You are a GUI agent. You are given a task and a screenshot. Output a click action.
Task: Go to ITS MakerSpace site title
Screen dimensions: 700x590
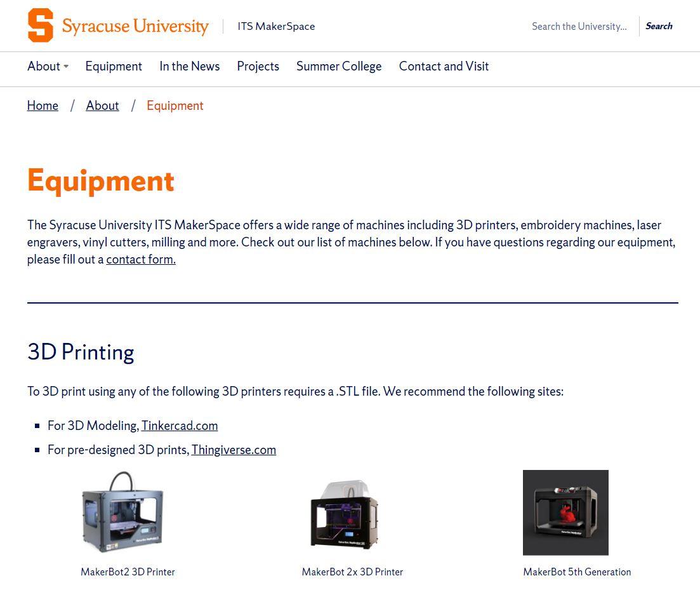click(x=276, y=26)
